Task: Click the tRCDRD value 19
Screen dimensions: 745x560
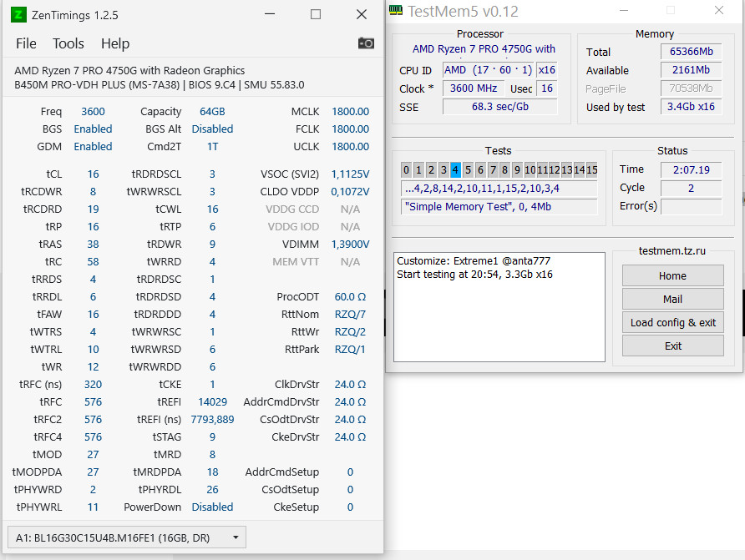Action: pyautogui.click(x=94, y=209)
